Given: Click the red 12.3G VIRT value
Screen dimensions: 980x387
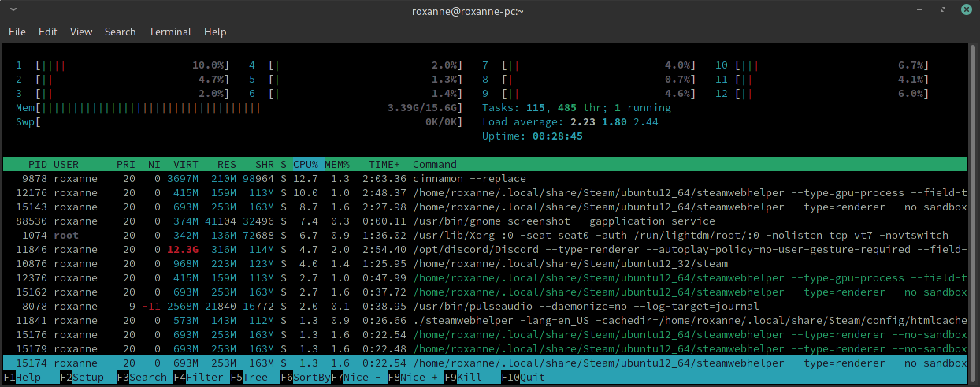Looking at the screenshot, I should (x=183, y=250).
